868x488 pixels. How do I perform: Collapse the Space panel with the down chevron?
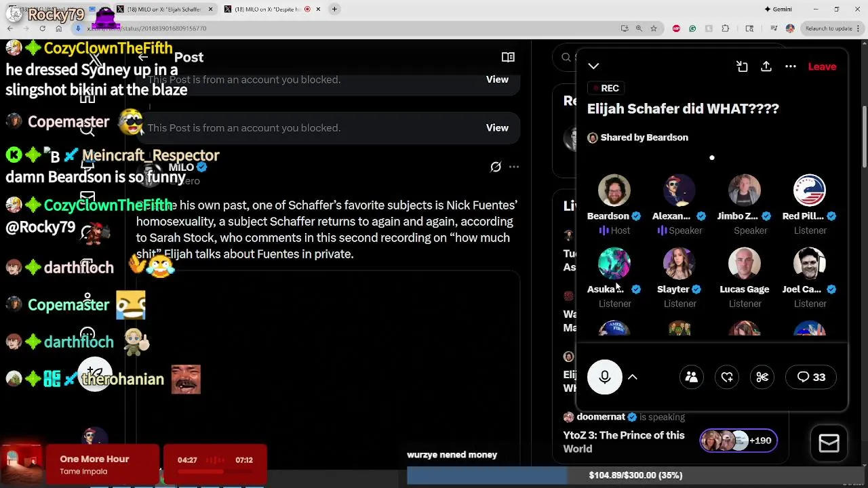[x=593, y=66]
